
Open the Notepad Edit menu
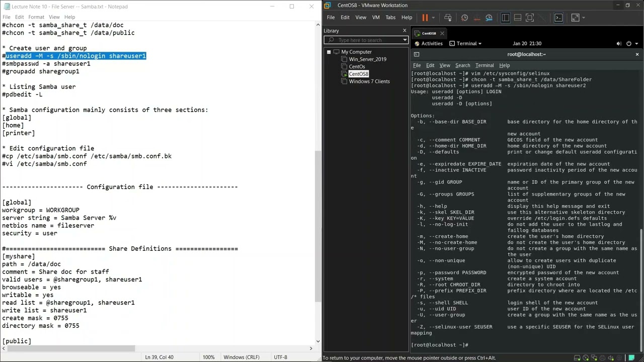pyautogui.click(x=19, y=17)
